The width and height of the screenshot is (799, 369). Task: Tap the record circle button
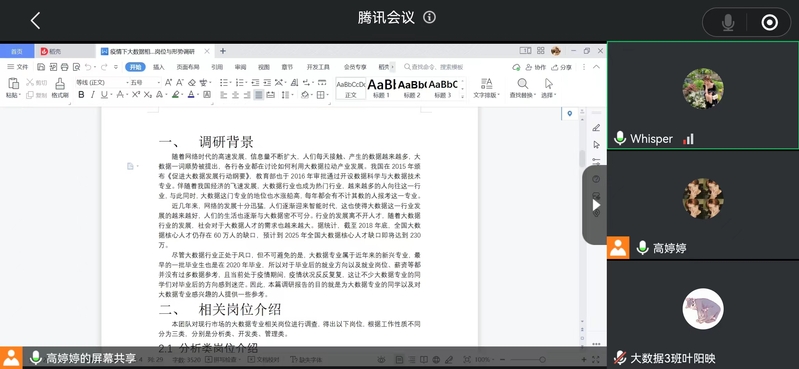(769, 22)
